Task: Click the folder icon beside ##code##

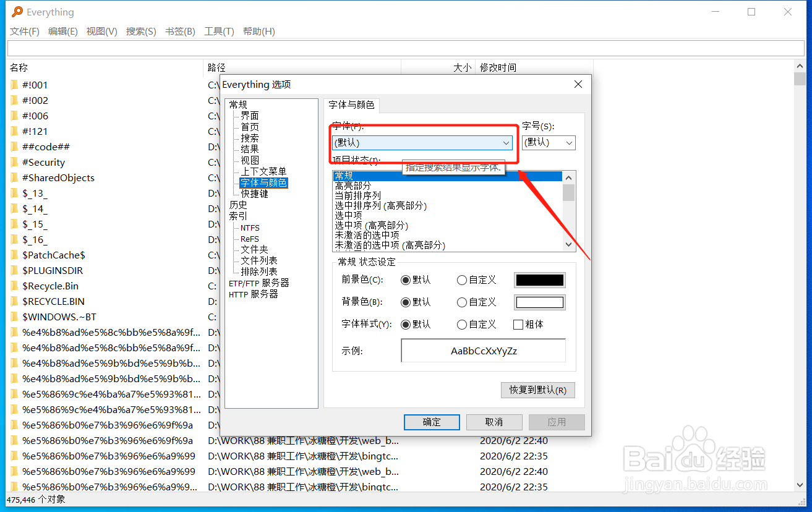Action: coord(14,147)
